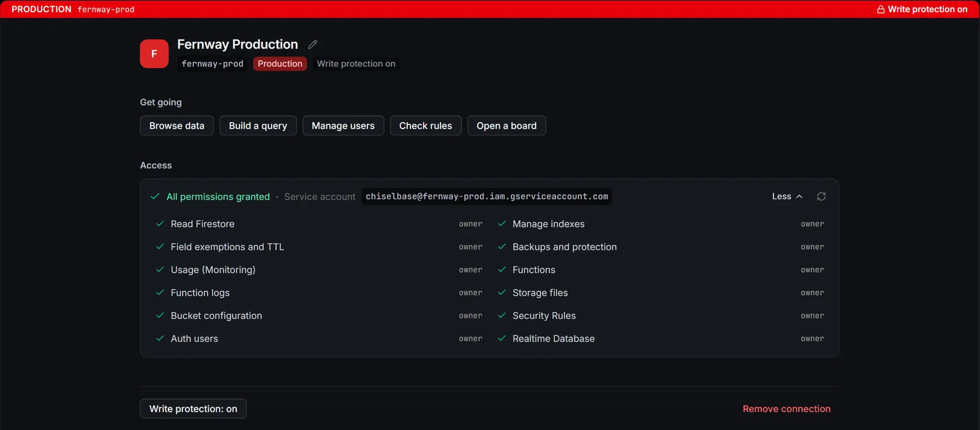Go to Manage users
Image resolution: width=980 pixels, height=430 pixels.
tap(343, 126)
